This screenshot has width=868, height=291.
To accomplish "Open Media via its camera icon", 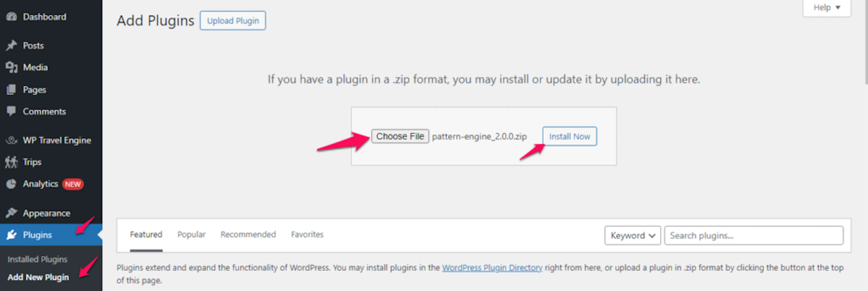I will point(12,67).
